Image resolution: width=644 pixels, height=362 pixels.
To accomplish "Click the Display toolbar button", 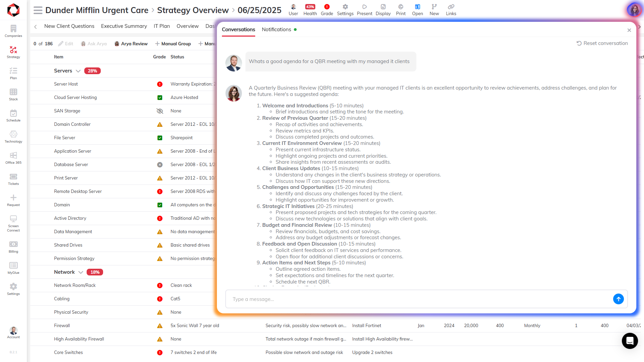I will [x=383, y=10].
